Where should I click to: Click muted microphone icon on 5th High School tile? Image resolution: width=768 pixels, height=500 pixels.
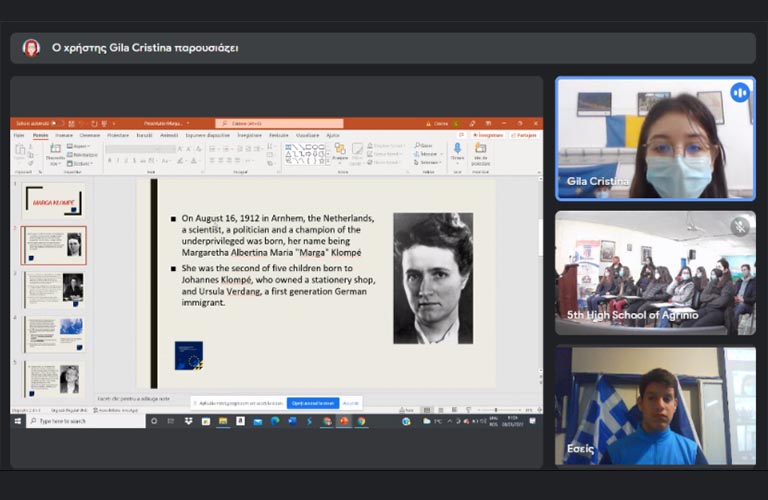click(740, 226)
